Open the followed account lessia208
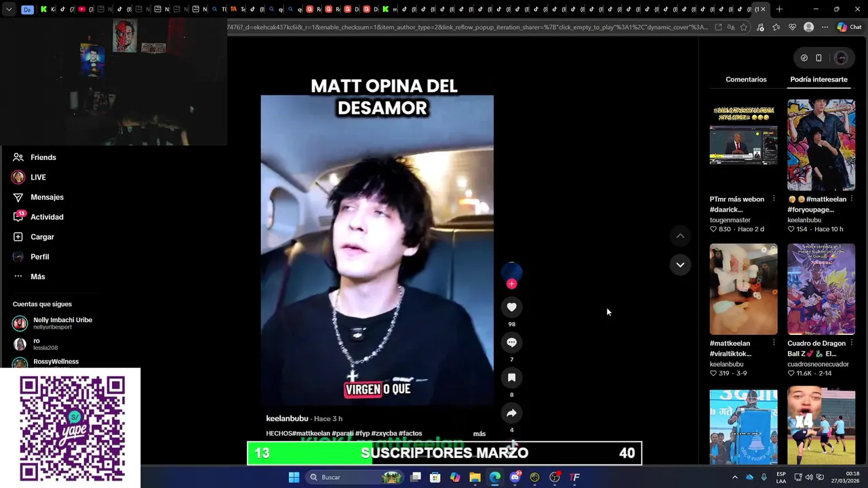Viewport: 868px width, 488px height. click(37, 344)
